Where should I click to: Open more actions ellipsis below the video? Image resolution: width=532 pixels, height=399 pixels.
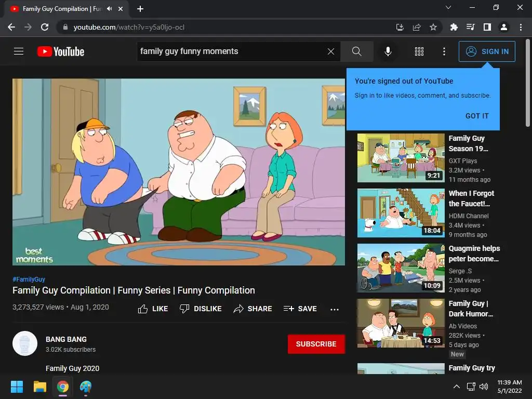(335, 309)
